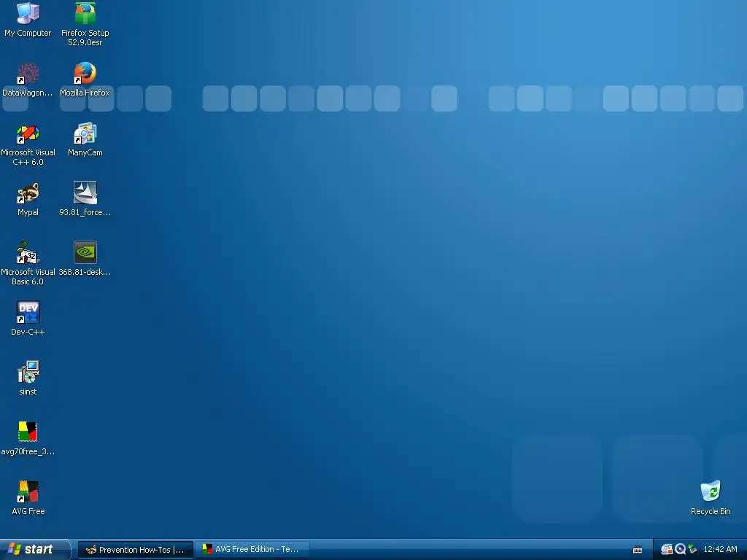Click the 12:42 AM system clock

point(720,550)
